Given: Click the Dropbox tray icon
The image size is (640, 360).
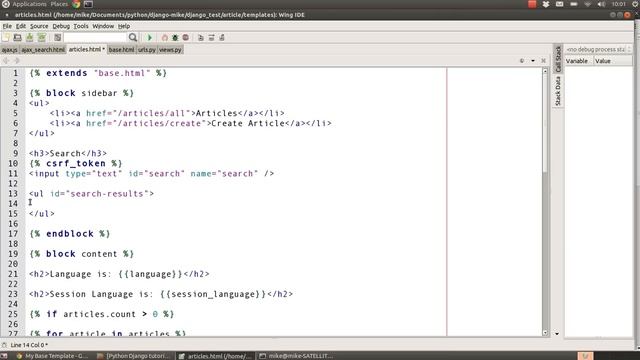Looking at the screenshot, I should 546,4.
